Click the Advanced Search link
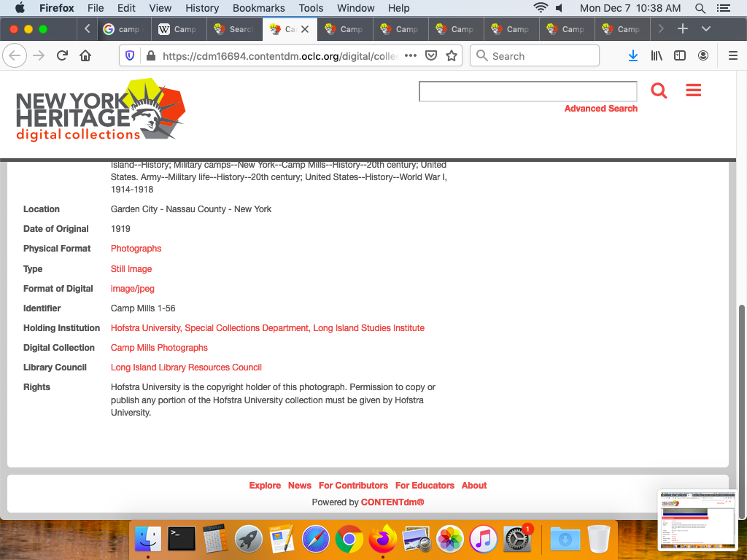Image resolution: width=747 pixels, height=560 pixels. coord(600,109)
